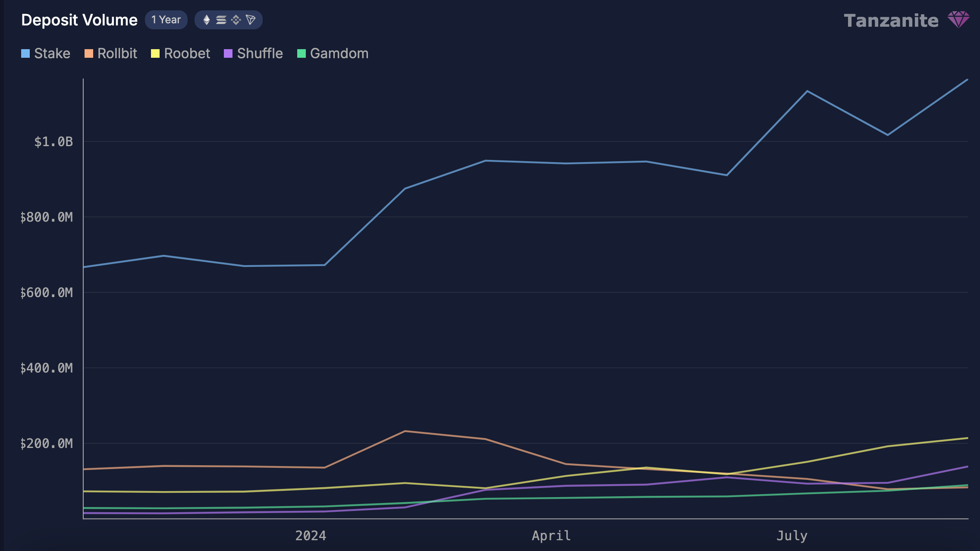Click the Rollbit line's highest peak point
The image size is (980, 551).
[405, 431]
